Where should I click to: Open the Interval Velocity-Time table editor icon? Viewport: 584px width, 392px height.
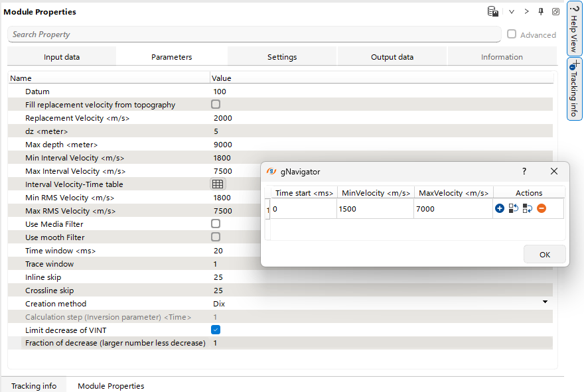coord(218,184)
